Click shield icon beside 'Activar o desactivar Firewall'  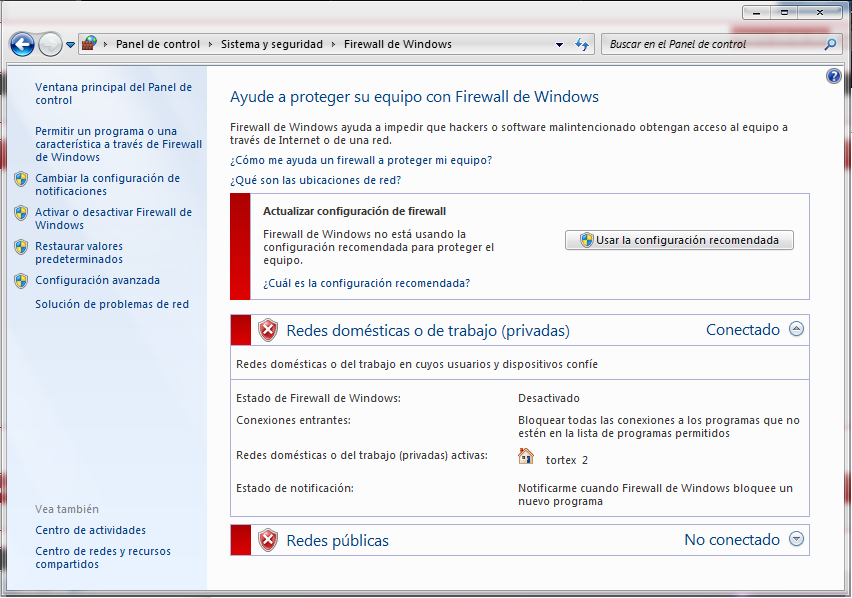pyautogui.click(x=21, y=213)
